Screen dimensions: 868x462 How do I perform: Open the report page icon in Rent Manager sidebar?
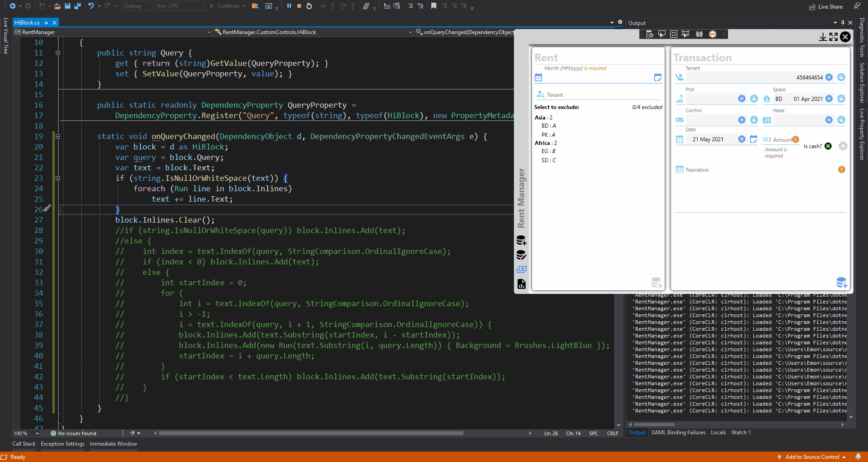[522, 284]
